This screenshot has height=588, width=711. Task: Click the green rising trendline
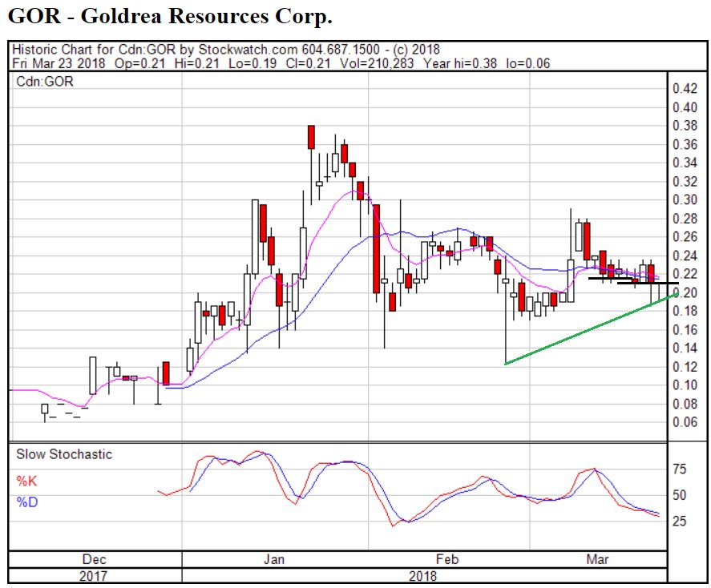point(592,328)
